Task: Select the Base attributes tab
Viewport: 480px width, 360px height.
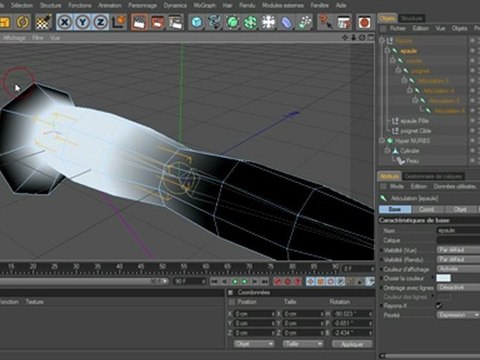Action: (395, 209)
